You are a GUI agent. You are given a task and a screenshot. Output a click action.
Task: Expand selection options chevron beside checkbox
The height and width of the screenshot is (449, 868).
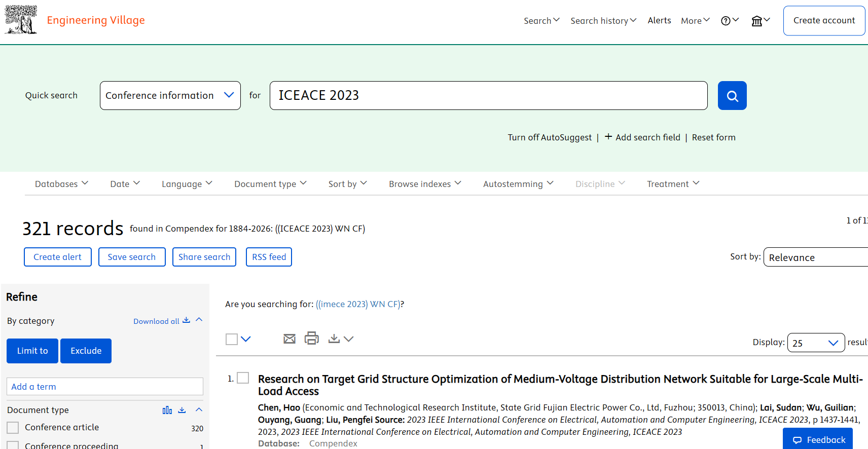(246, 339)
